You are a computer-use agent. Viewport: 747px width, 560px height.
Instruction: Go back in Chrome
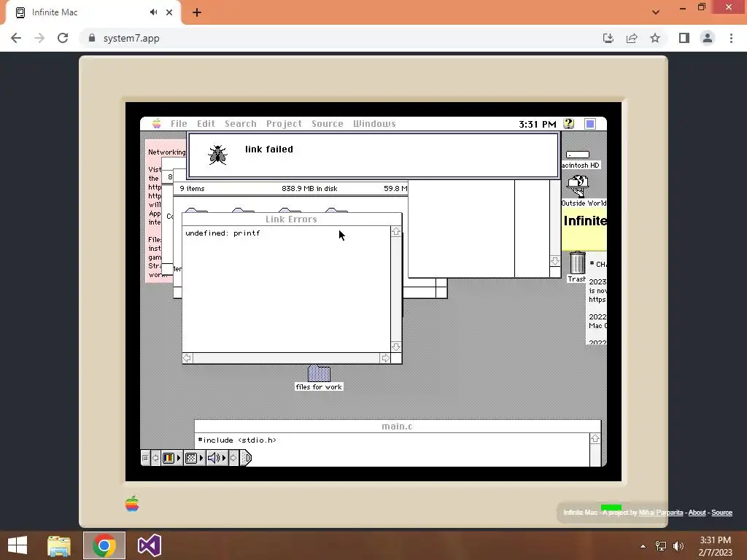16,38
